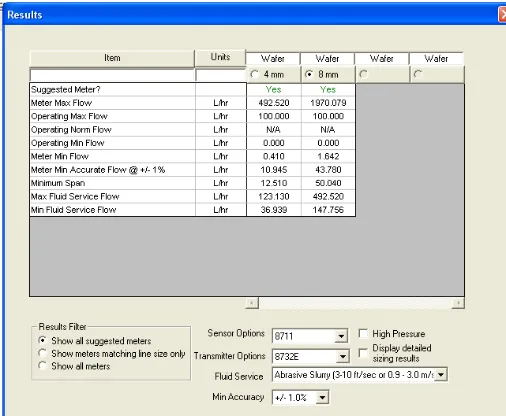The height and width of the screenshot is (416, 506).
Task: Click the green Yes under 4 mm
Action: (273, 89)
